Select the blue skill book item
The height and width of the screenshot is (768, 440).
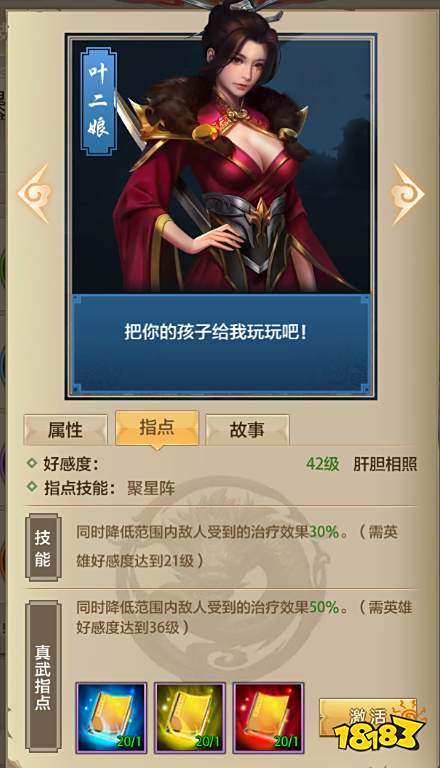tap(112, 718)
